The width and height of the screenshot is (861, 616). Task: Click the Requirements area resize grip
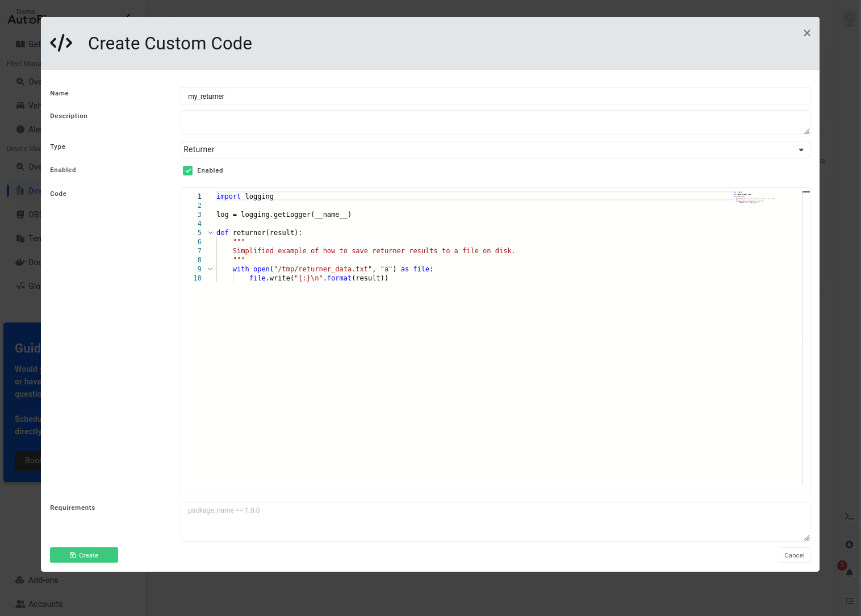coord(806,538)
